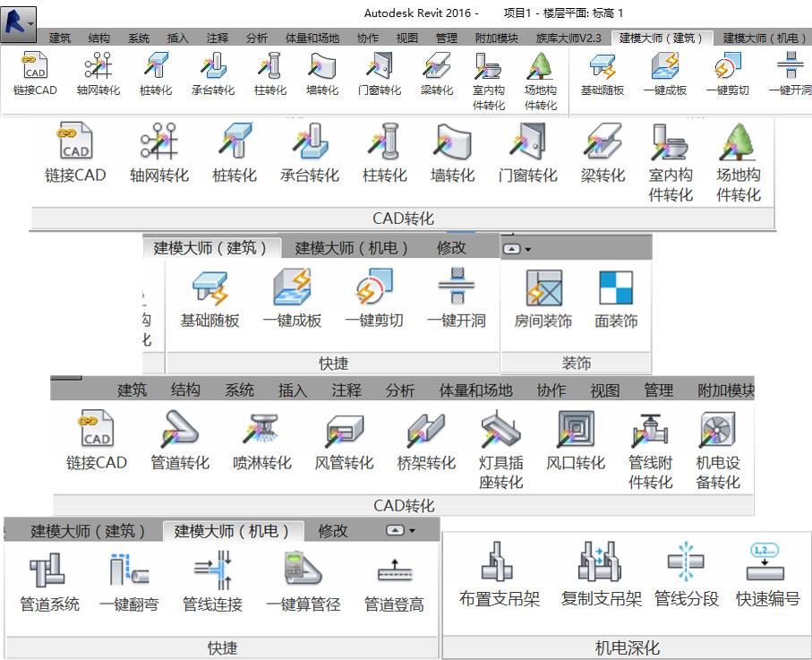
Task: Open 体量和场地 tab in top ribbon bar
Action: click(312, 38)
